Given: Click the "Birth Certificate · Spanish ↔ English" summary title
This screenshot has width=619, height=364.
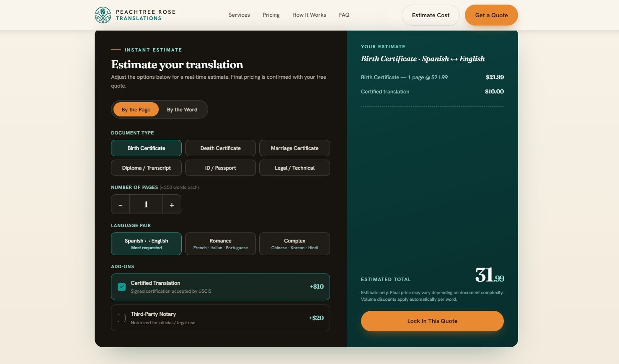Looking at the screenshot, I should coord(423,59).
